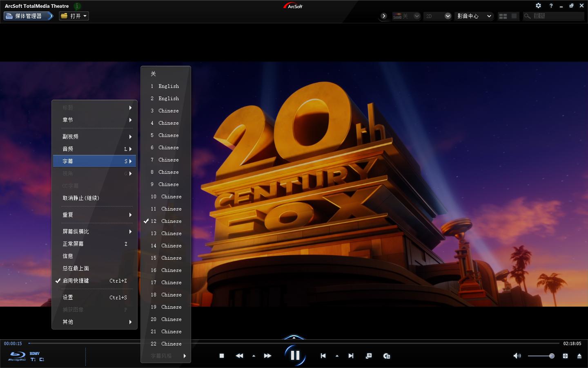
Task: Expand the control panel arrow above pause
Action: [x=294, y=337]
